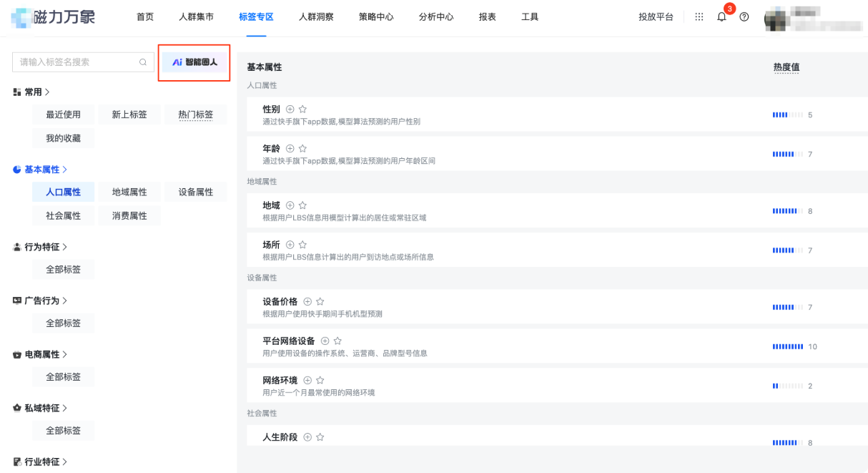Click the 私域特征 section icon
The image size is (868, 473).
point(17,408)
